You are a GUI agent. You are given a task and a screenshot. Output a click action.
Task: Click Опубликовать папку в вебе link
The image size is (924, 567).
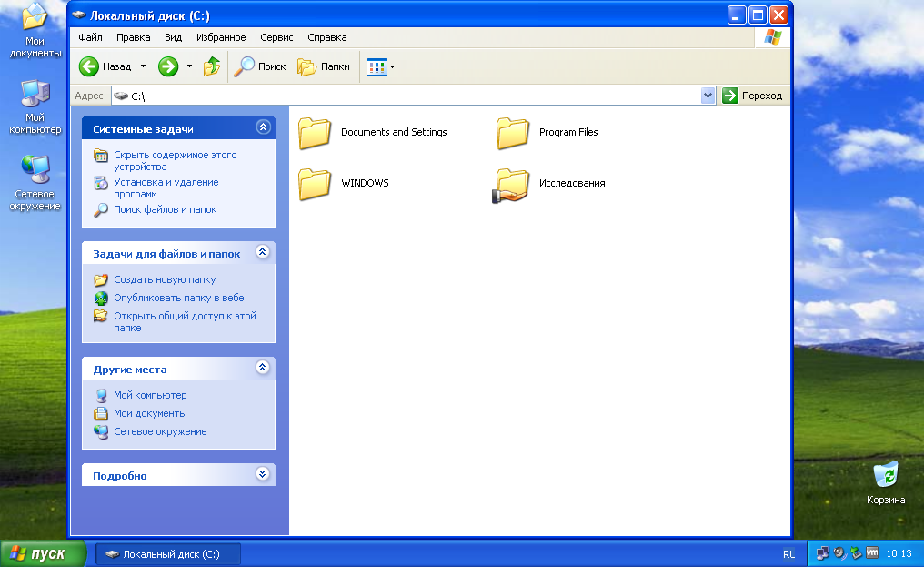point(178,298)
